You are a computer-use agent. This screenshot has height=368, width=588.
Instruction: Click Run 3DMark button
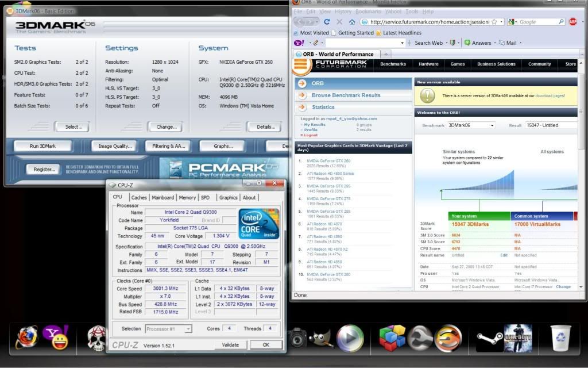pyautogui.click(x=42, y=146)
